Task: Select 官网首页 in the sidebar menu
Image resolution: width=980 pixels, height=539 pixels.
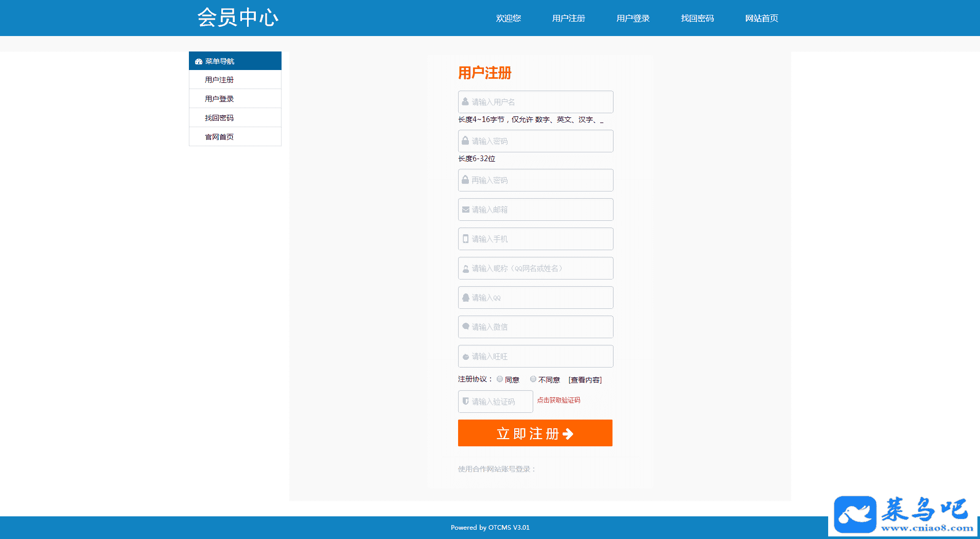Action: click(219, 137)
